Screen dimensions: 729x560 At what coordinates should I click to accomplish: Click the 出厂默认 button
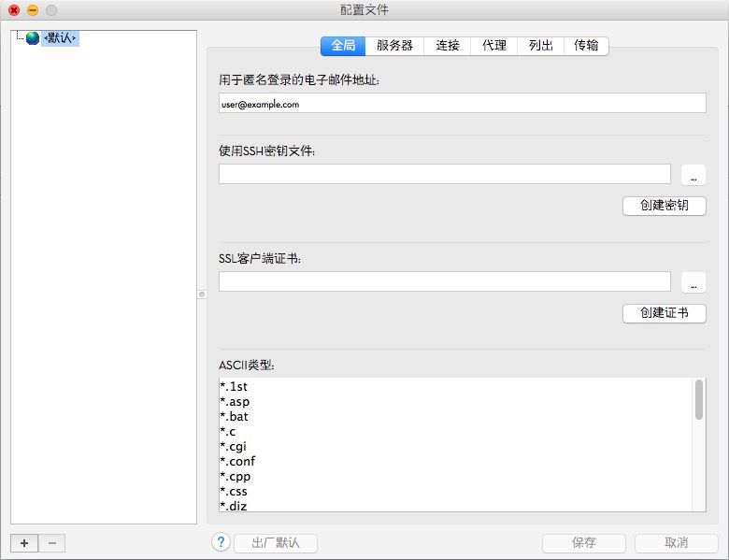pyautogui.click(x=275, y=543)
